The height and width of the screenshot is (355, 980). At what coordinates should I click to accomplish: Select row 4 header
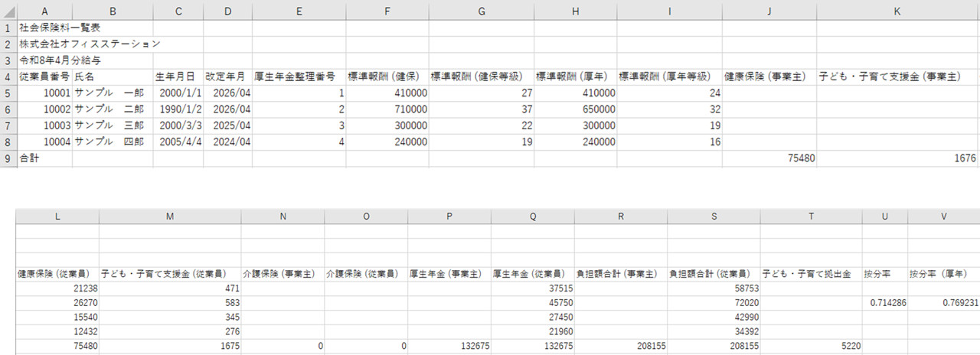pos(8,77)
